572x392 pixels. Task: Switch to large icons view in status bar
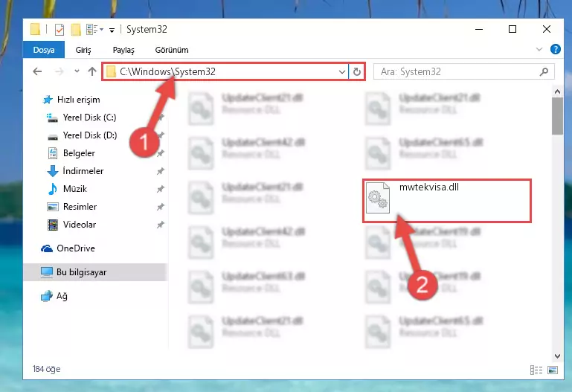(x=553, y=370)
